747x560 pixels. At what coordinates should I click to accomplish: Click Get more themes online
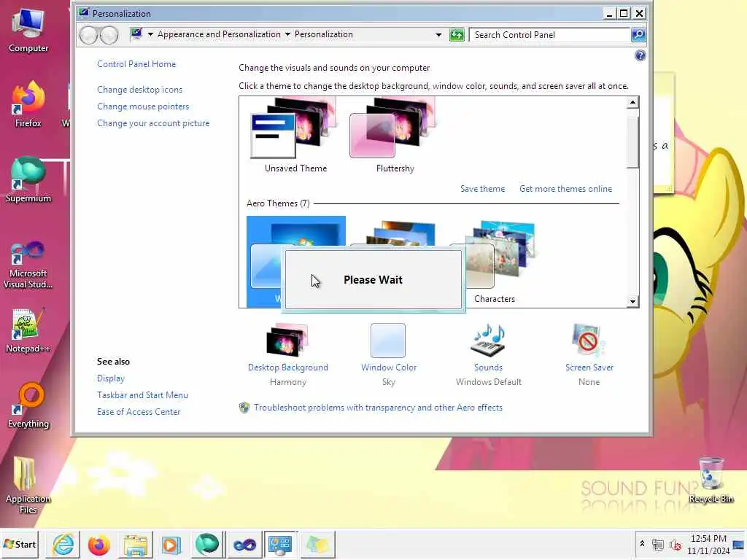[x=565, y=189]
